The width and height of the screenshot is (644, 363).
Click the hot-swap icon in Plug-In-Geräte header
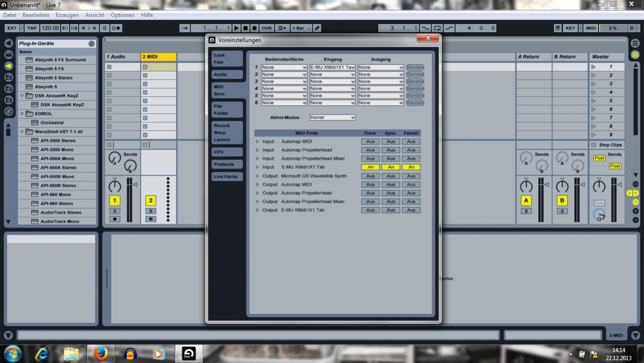[91, 44]
